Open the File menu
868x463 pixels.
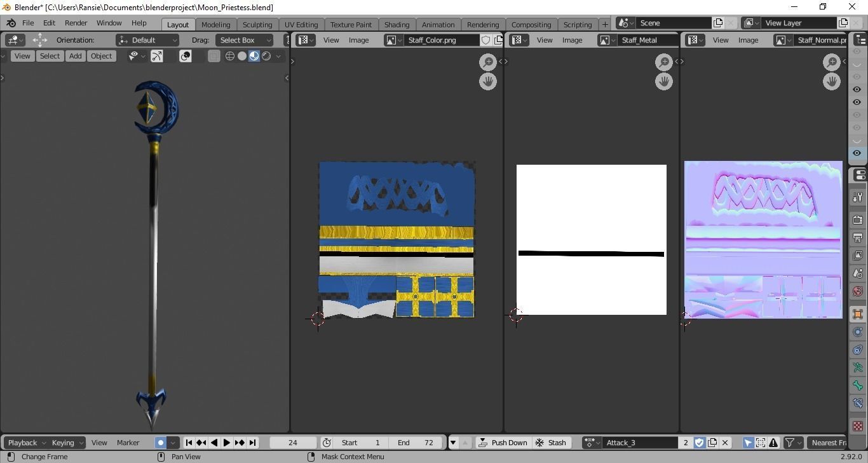click(x=28, y=23)
